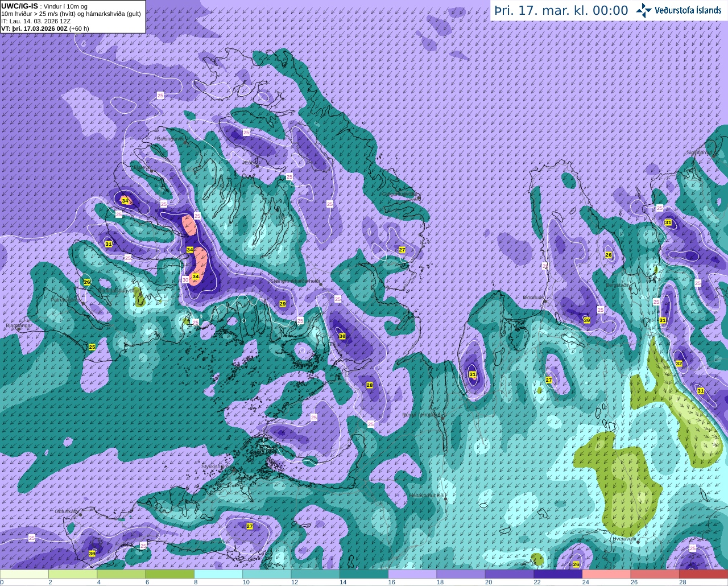Click the Bjargtangar station label
Image resolution: width=728 pixels, height=586 pixels.
[x=18, y=325]
